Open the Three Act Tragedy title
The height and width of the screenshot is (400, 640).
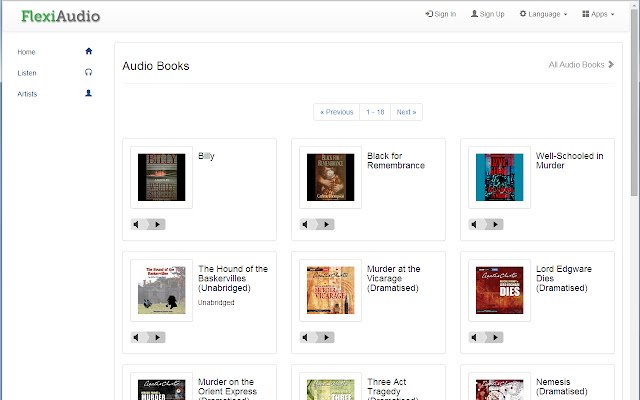[393, 389]
